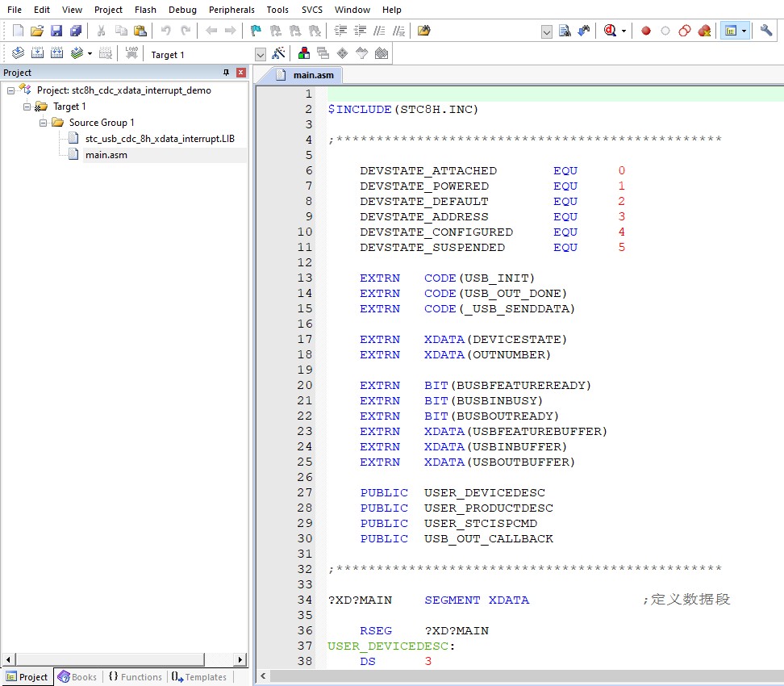
Task: Click the Select Software Packs icon
Action: [x=362, y=53]
